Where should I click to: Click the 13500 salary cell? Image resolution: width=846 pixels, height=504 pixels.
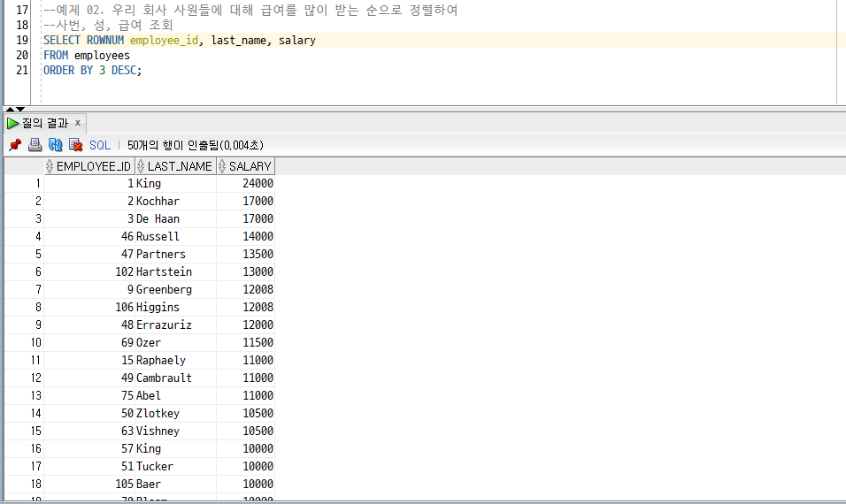245,254
